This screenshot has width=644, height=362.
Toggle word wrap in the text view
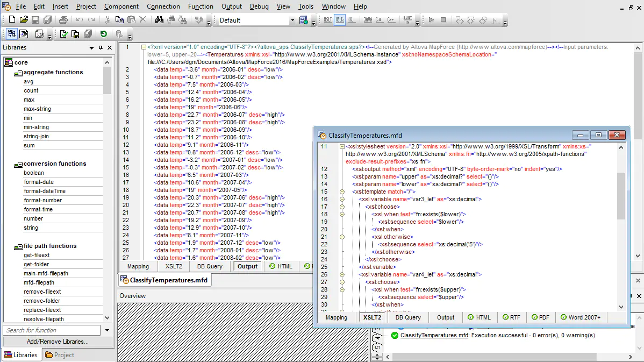[12, 33]
